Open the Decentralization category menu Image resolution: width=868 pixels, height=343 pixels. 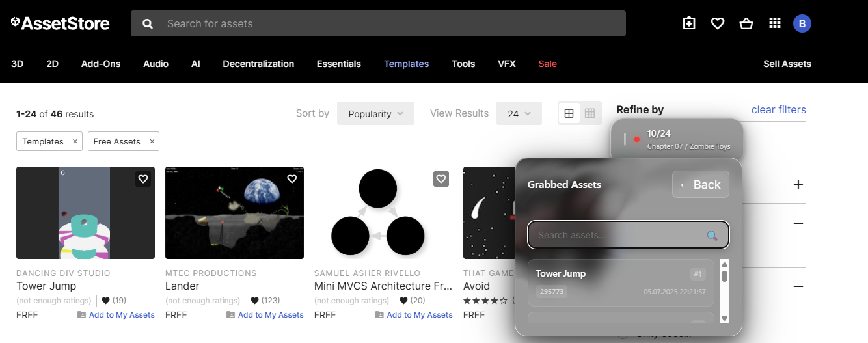click(258, 64)
